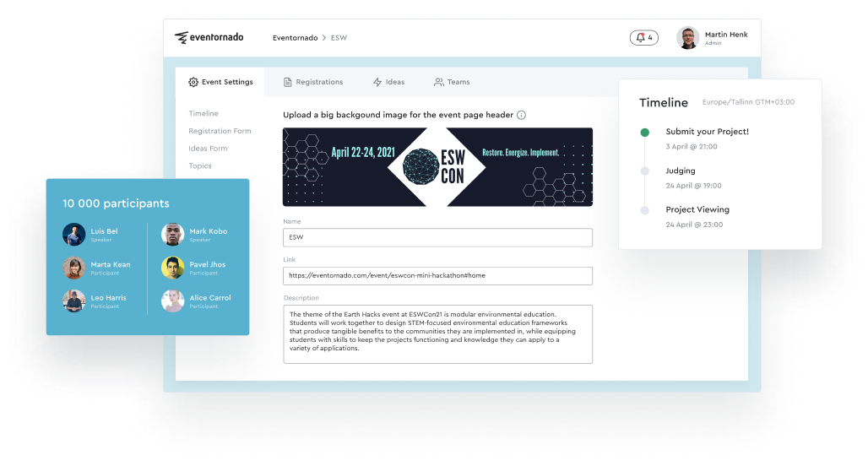Image resolution: width=868 pixels, height=466 pixels.
Task: Select the Submit your Project timeline marker
Action: click(x=645, y=132)
